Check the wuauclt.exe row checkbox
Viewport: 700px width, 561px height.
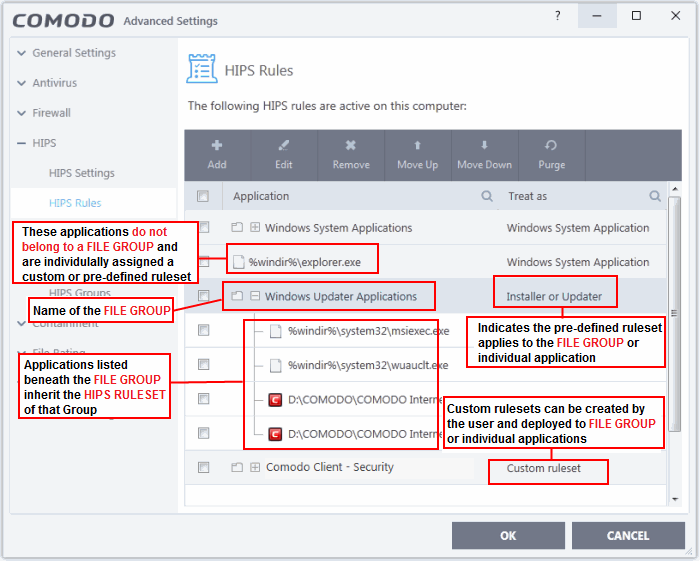point(204,365)
